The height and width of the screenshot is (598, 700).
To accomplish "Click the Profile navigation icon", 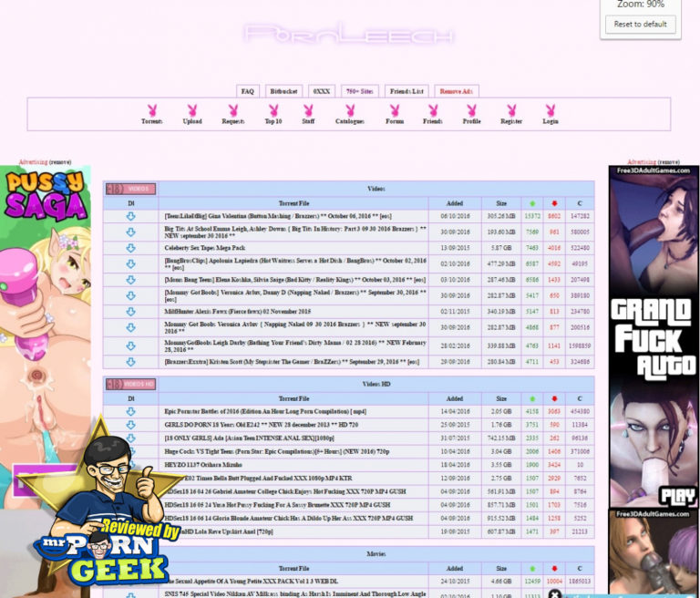I will pyautogui.click(x=471, y=110).
